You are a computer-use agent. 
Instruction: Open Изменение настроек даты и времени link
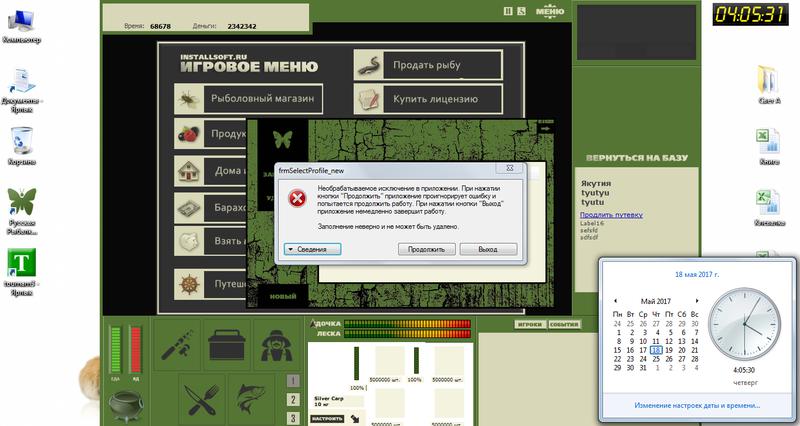697,406
